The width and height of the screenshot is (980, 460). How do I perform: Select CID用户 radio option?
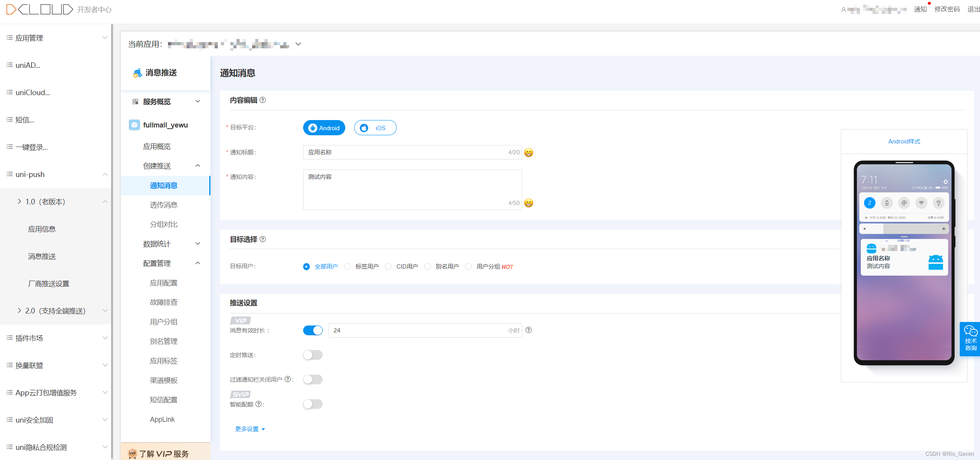tap(388, 267)
